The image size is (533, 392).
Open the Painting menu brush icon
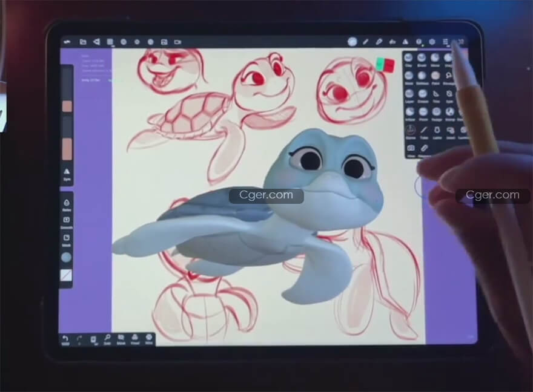[379, 42]
